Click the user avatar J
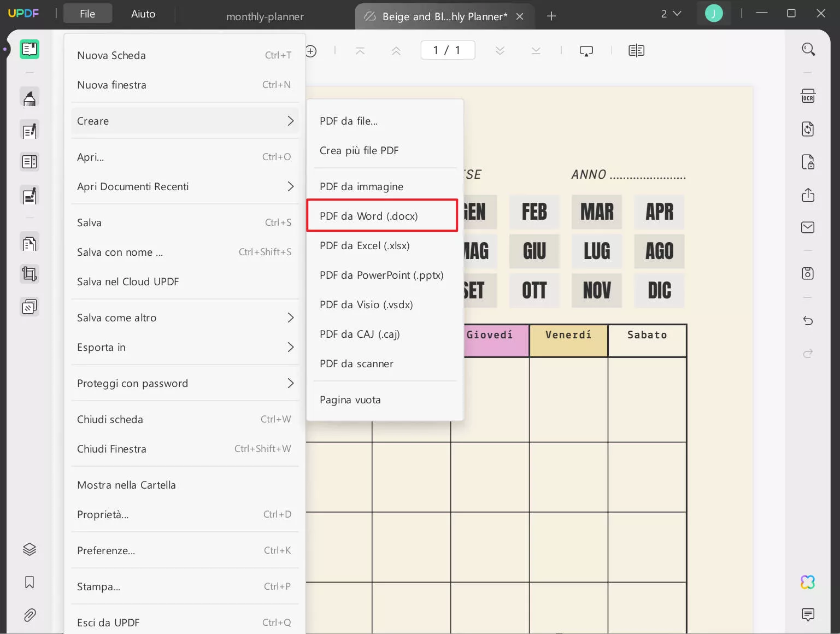 tap(714, 13)
